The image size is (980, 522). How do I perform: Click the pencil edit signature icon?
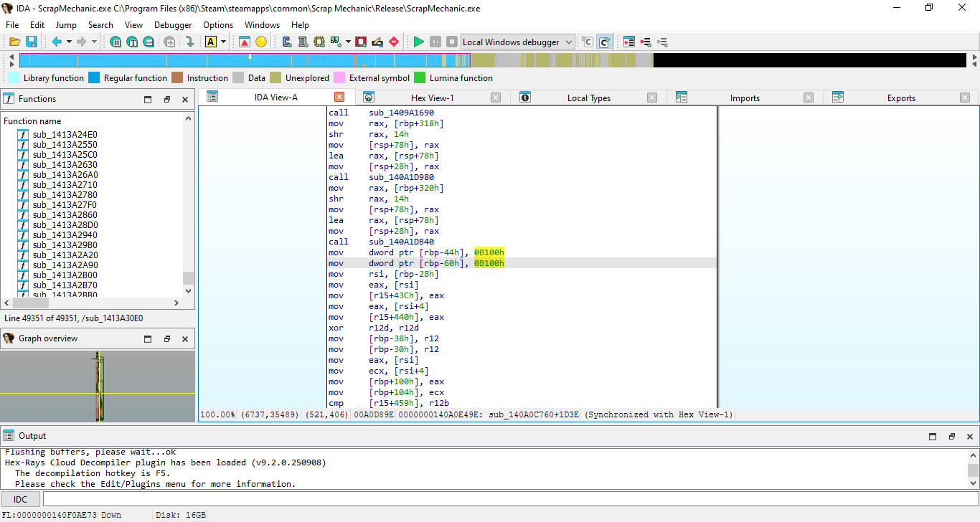(x=377, y=42)
